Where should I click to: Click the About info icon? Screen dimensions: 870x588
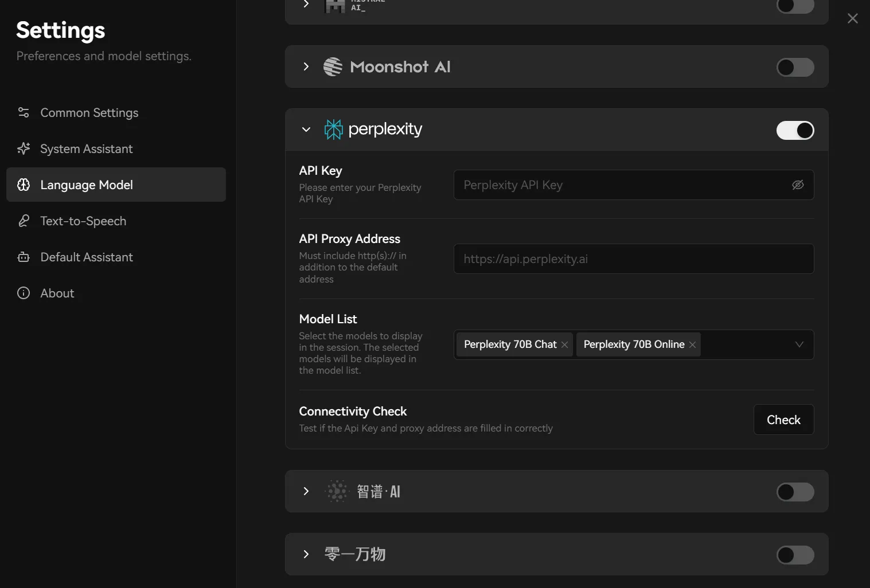24,293
